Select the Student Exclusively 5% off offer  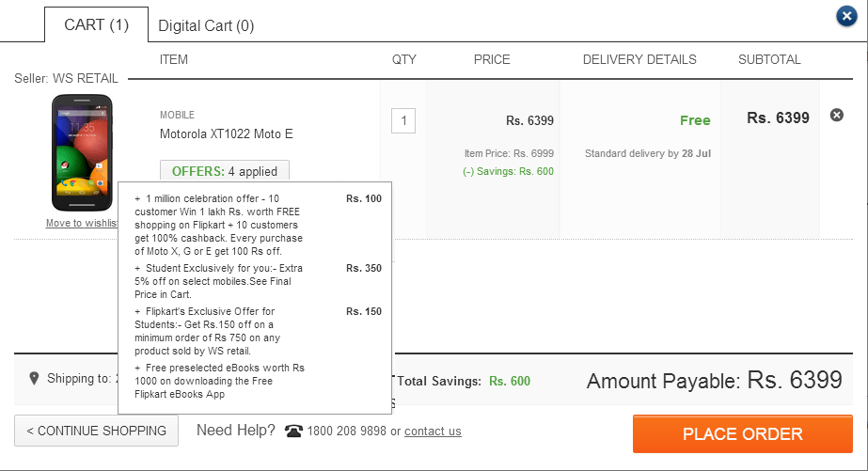pyautogui.click(x=219, y=281)
